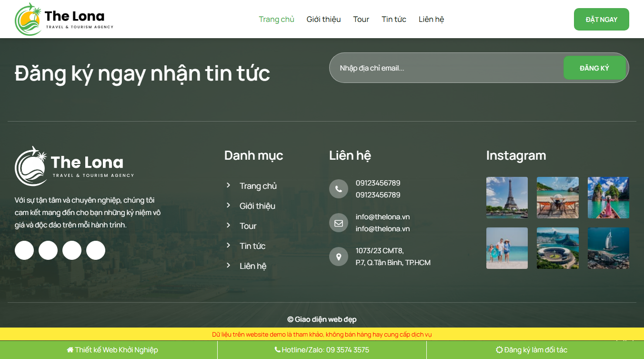
Task: Open the family on beach Instagram photo
Action: coord(507,248)
